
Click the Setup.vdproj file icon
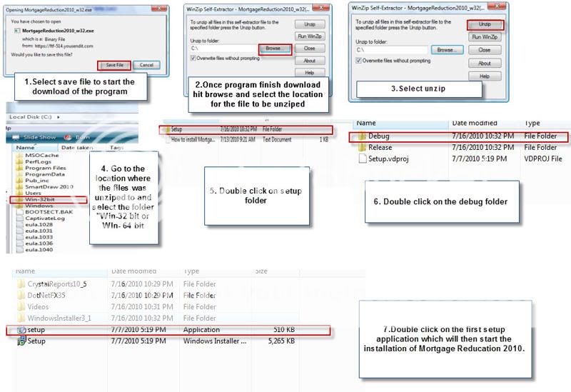coord(362,159)
